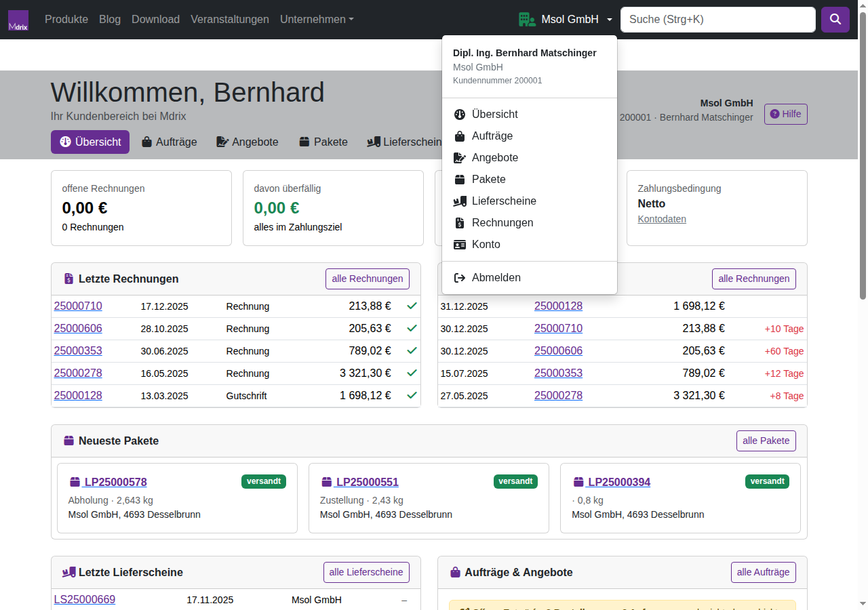The width and height of the screenshot is (868, 610).
Task: Click alle Rechnungen button in Letzte Rechnungen
Action: pyautogui.click(x=368, y=279)
